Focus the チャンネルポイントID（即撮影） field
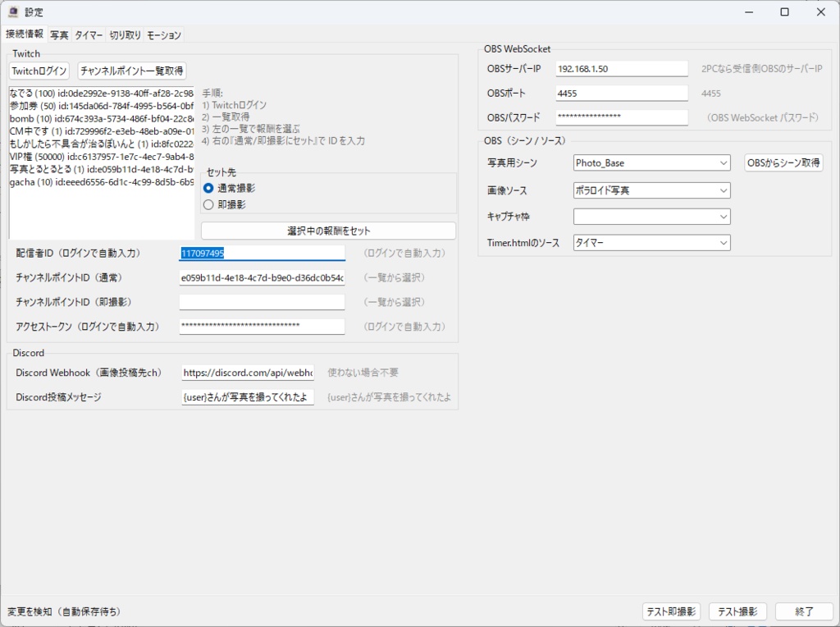The width and height of the screenshot is (840, 627). tap(262, 302)
